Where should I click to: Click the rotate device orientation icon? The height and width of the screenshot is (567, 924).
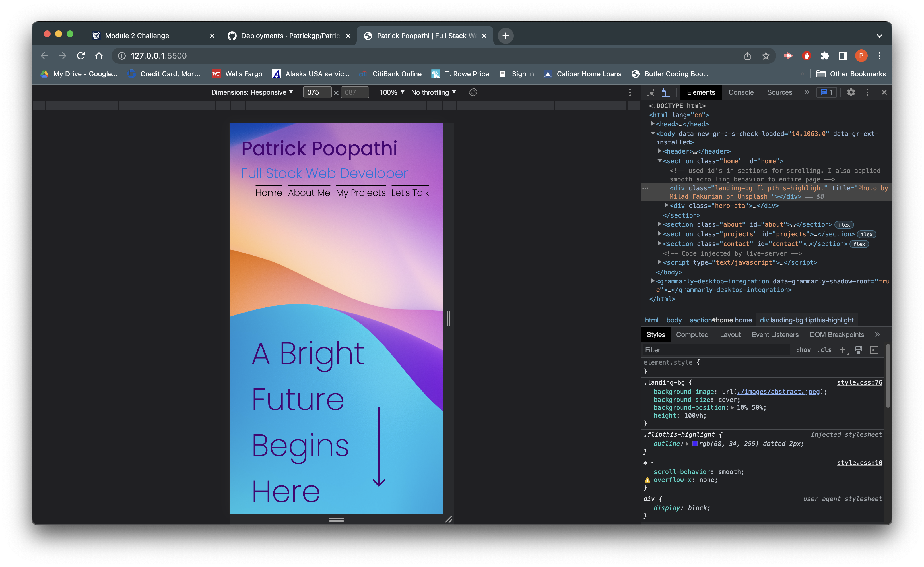point(473,92)
